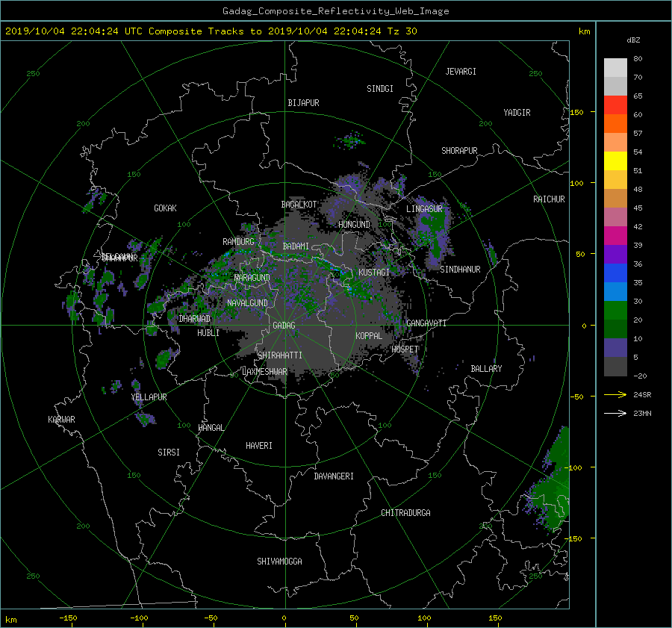Click the GOKAK label
The width and height of the screenshot is (672, 628).
click(165, 208)
